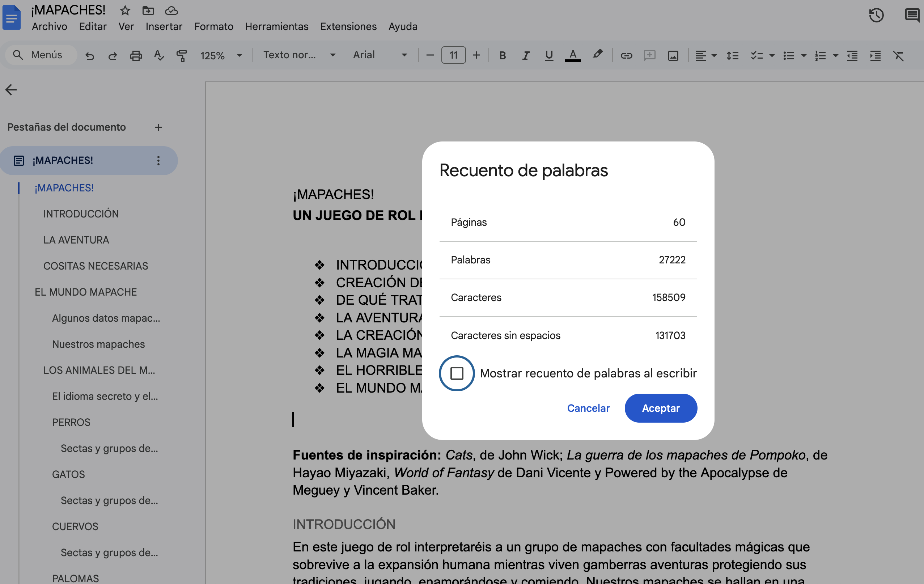Click the decrease indent icon
This screenshot has height=584, width=924.
coord(852,56)
